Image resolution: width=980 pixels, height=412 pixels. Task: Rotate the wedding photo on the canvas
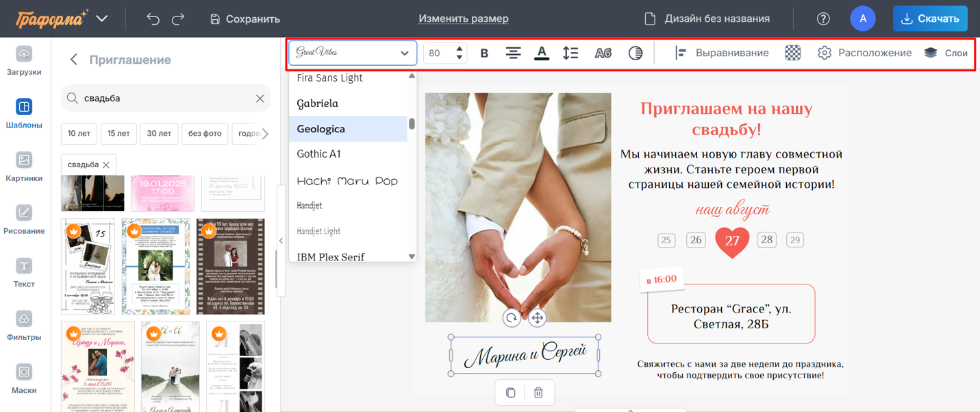point(512,317)
